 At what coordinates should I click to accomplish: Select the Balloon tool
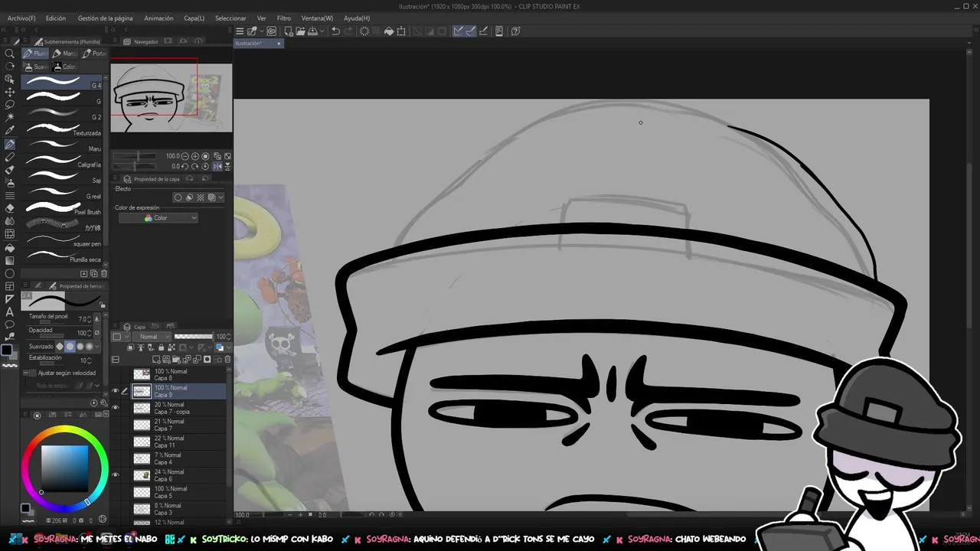[x=9, y=324]
